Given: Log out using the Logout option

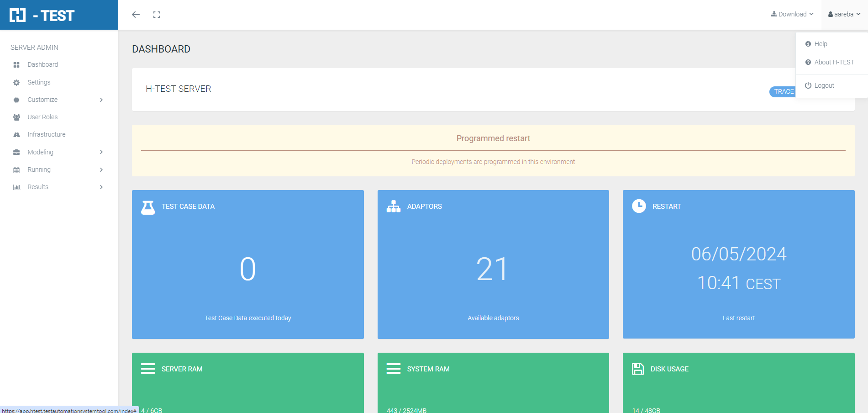Looking at the screenshot, I should [824, 85].
